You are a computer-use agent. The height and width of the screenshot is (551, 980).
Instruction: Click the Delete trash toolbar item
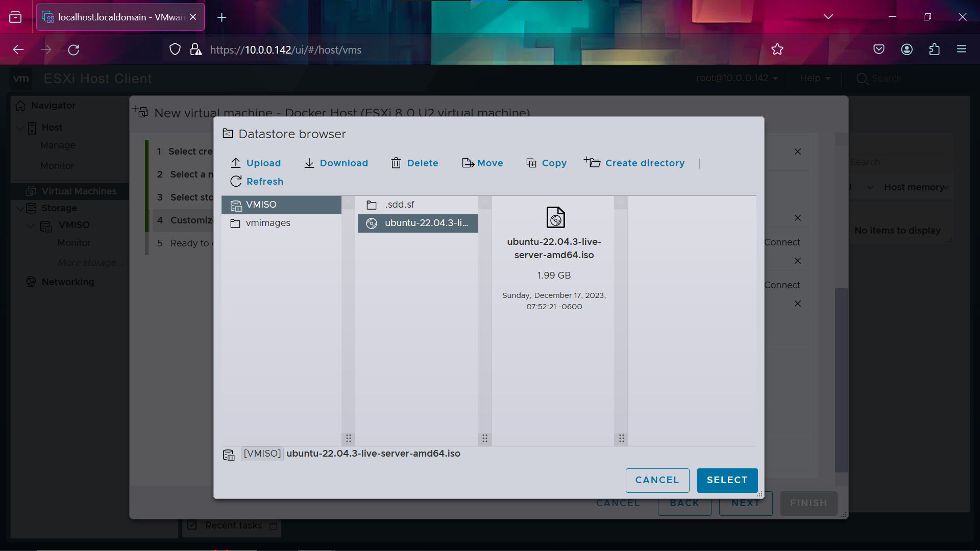(414, 163)
